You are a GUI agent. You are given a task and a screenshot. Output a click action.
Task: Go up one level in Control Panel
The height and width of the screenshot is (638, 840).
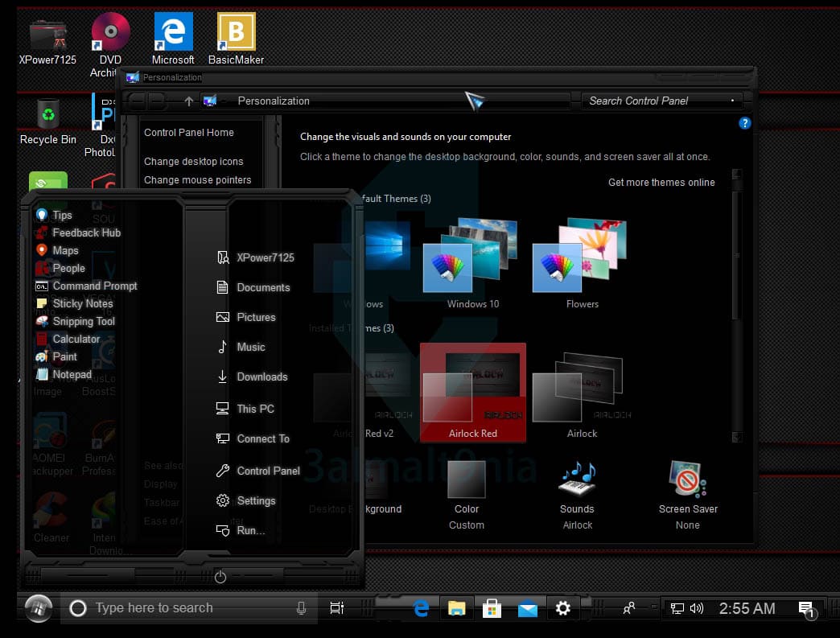188,101
